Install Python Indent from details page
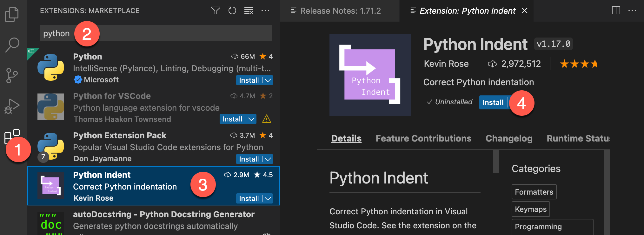This screenshot has height=235, width=644. click(493, 102)
